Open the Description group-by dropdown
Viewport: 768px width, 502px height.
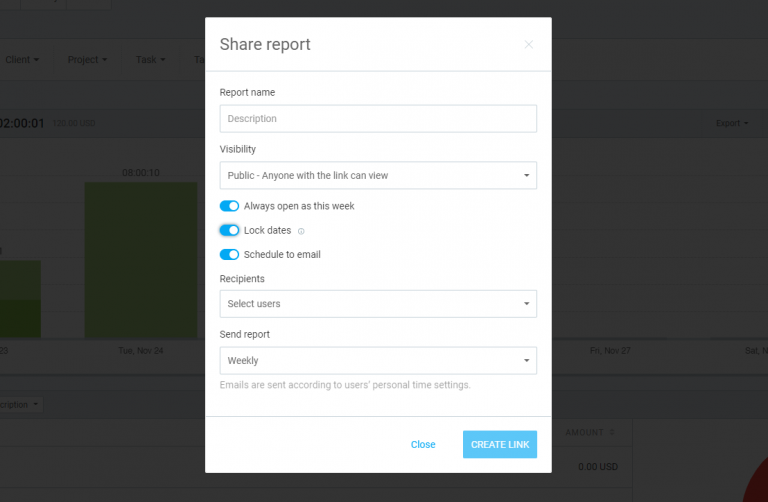[x=22, y=404]
